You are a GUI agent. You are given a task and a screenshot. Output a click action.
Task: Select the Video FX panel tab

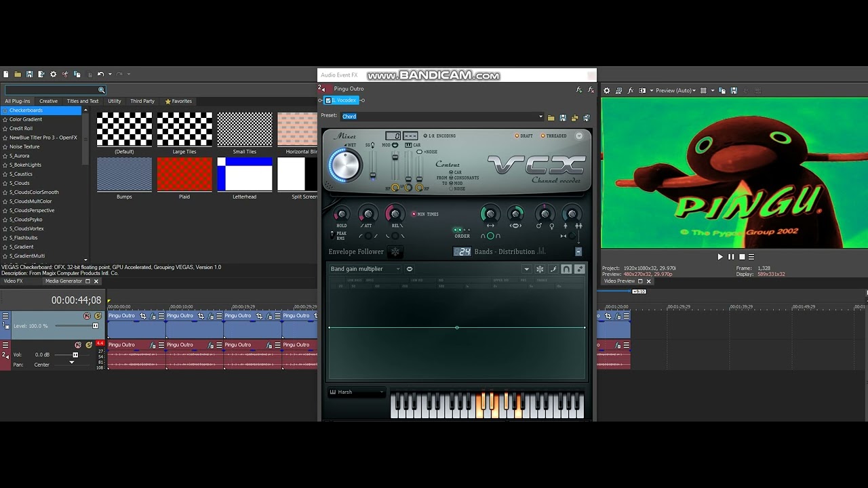[13, 281]
